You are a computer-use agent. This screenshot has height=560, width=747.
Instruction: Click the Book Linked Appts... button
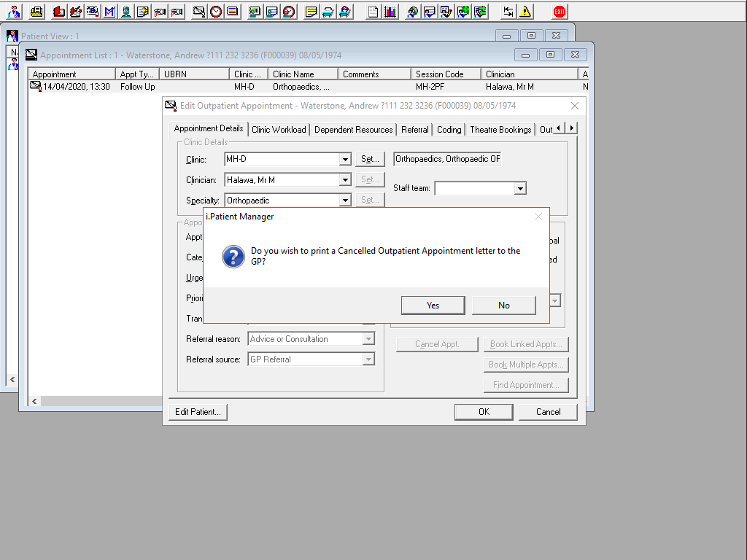click(526, 344)
